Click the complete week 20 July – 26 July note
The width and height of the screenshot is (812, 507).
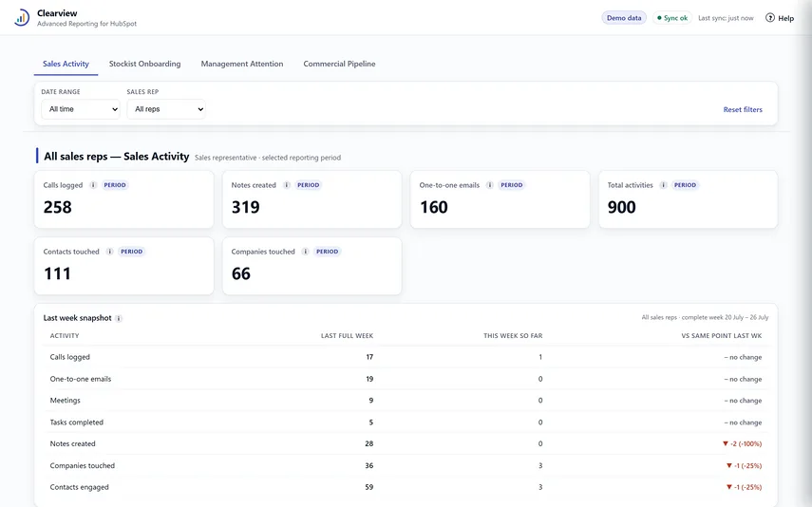coord(725,317)
